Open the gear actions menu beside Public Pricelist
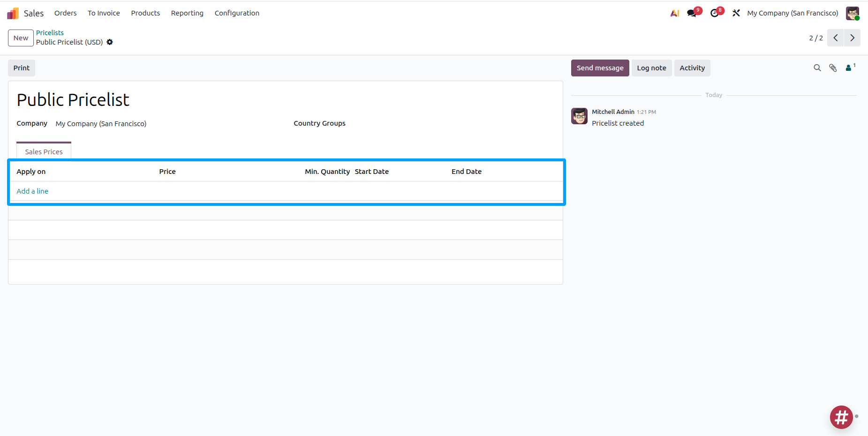The height and width of the screenshot is (436, 868). pyautogui.click(x=110, y=42)
